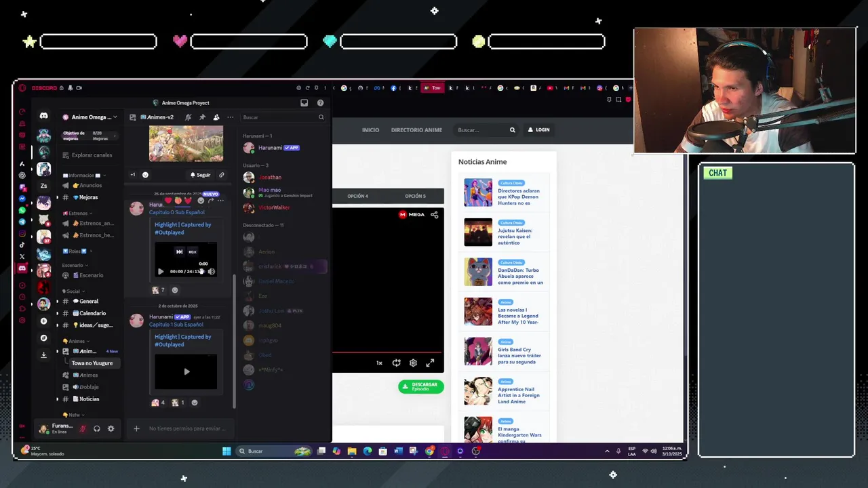Open Capitulo 0 Sub Español link
868x488 pixels.
(x=176, y=212)
